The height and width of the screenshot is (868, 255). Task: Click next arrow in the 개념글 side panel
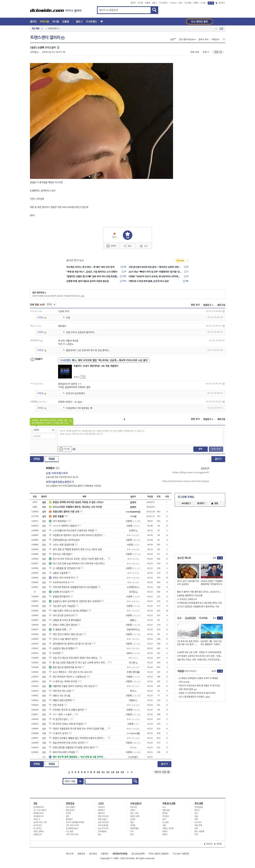tap(221, 671)
